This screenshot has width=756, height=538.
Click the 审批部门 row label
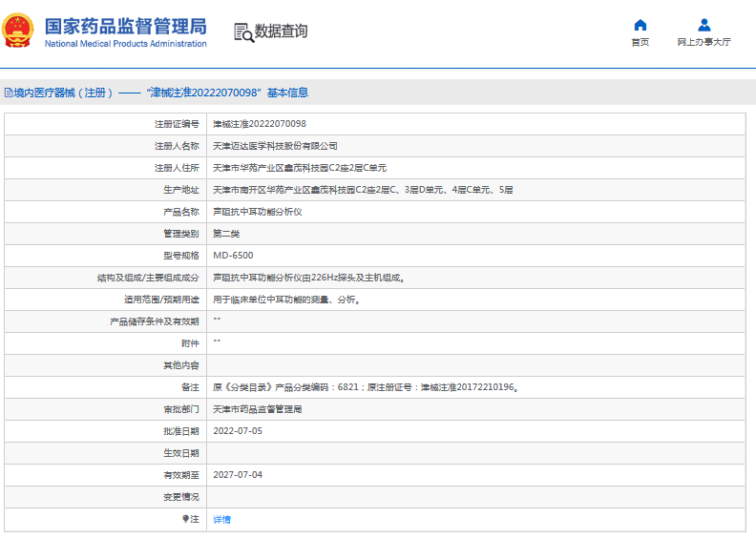pos(180,409)
